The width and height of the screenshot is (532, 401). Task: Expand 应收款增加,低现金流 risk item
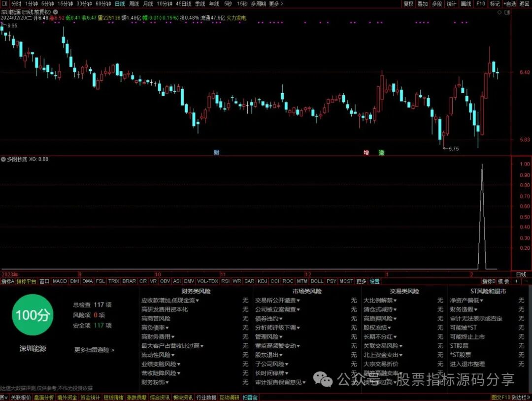[x=170, y=300]
